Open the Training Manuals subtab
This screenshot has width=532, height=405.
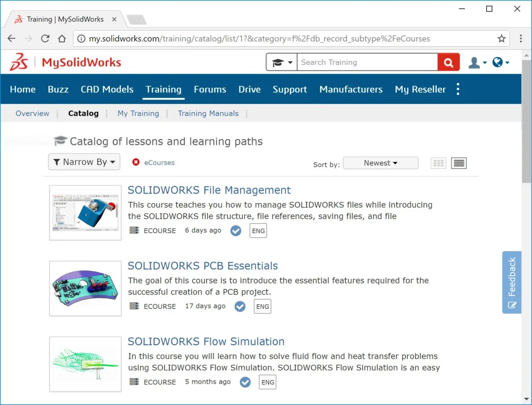pos(208,113)
